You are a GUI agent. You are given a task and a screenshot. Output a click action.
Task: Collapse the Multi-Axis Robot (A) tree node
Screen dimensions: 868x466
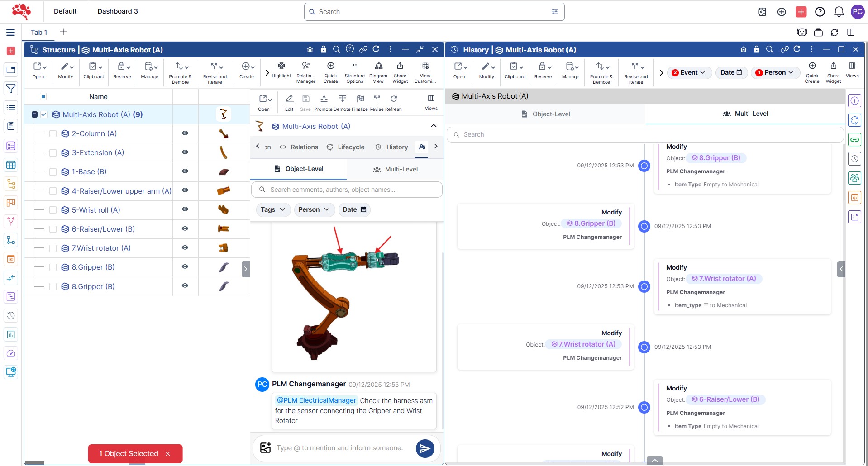[x=34, y=115]
